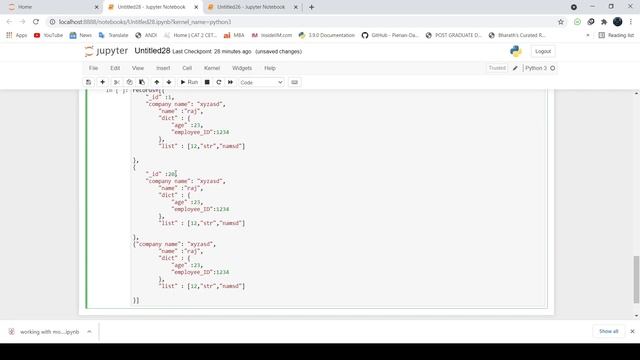Open the Widgets menu
Viewport: 640px width, 360px height.
pos(242,68)
